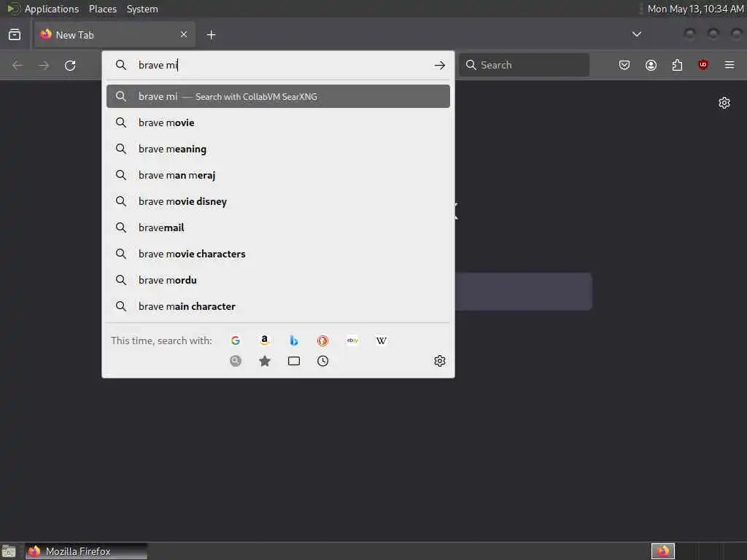Choose 'Search with CollabVM SearXNG' row
This screenshot has height=560, width=747.
(x=278, y=97)
